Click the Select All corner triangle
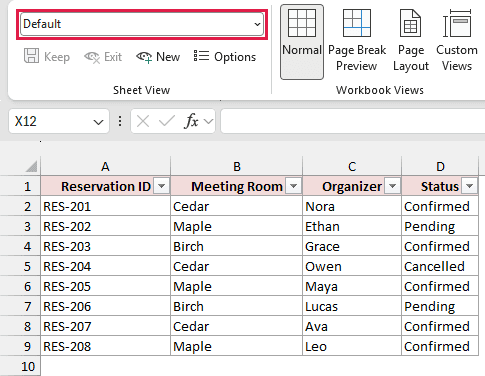This screenshot has width=485, height=376. [x=31, y=166]
